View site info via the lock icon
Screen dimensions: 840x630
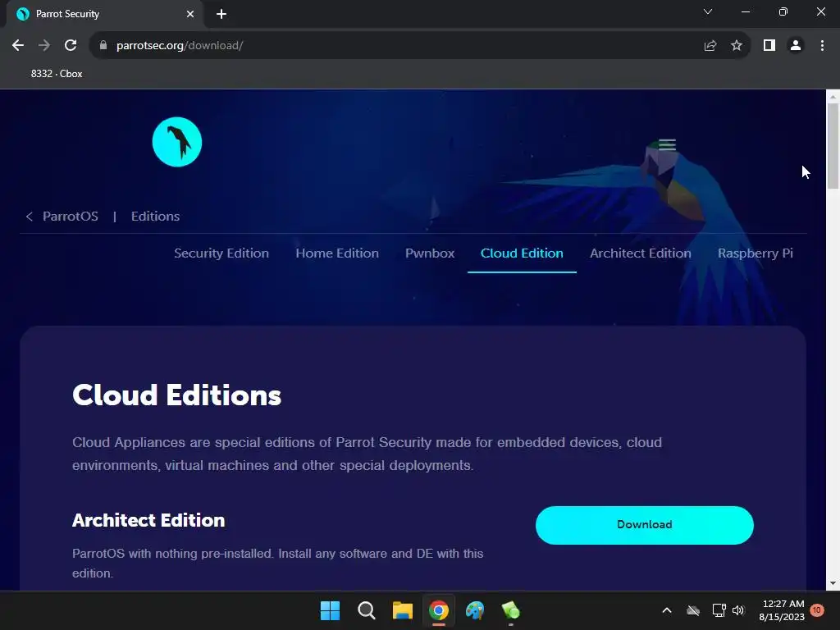[x=103, y=46]
